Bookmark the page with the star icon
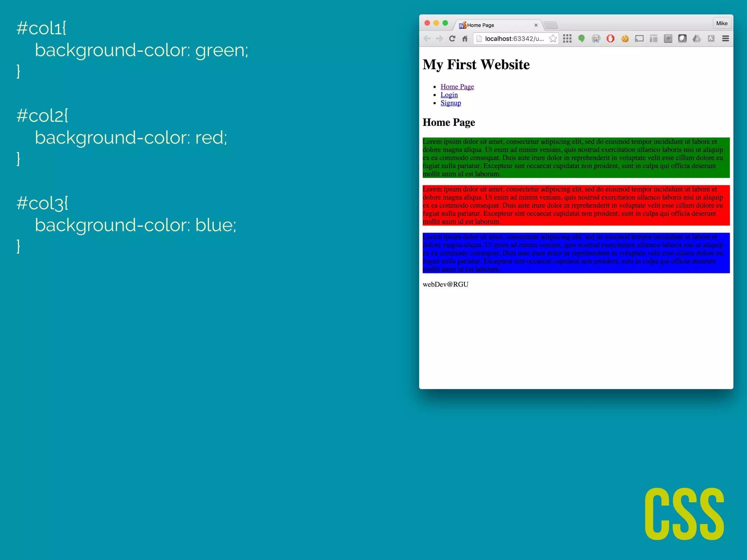The image size is (747, 560). (553, 39)
